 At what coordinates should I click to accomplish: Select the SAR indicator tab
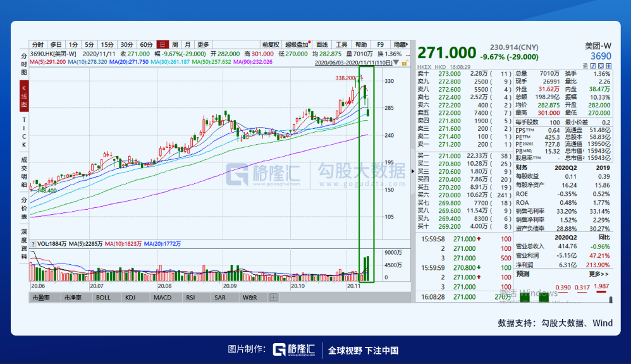coord(220,298)
